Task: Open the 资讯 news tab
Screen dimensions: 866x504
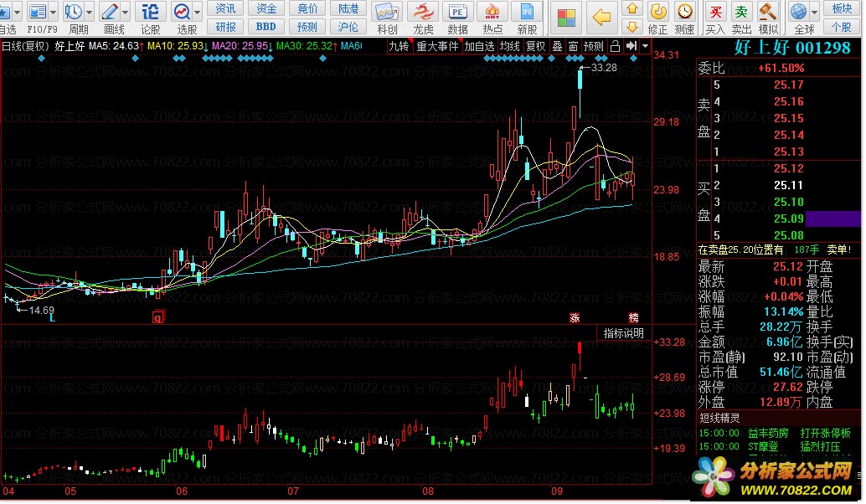Action: pyautogui.click(x=225, y=8)
